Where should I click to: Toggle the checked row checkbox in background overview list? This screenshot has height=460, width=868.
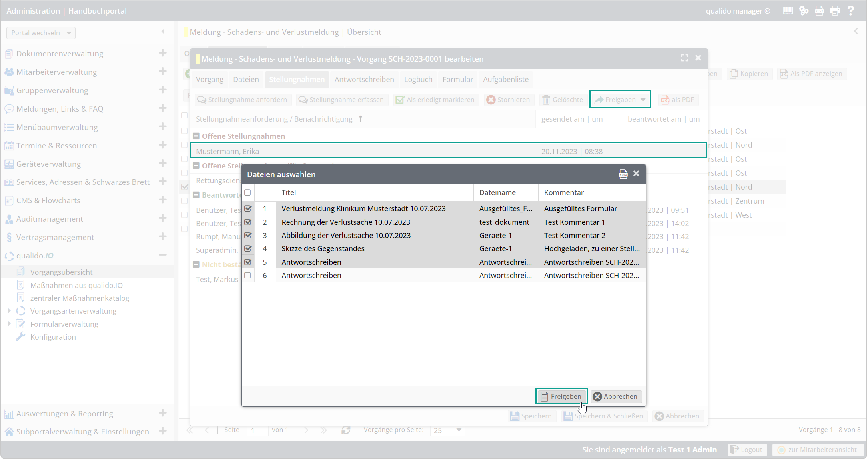[x=184, y=187]
